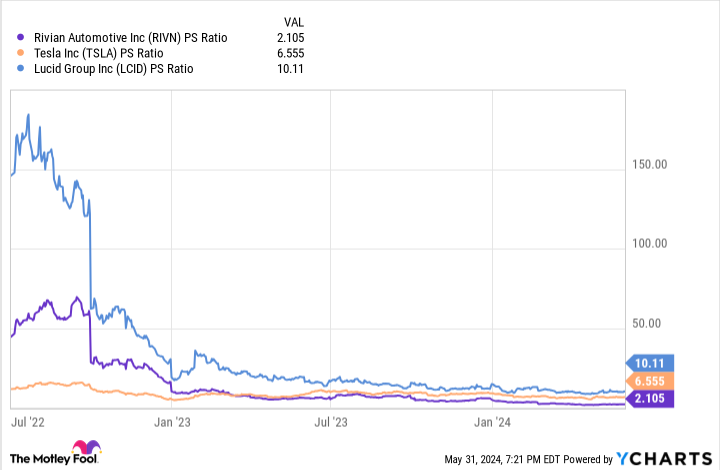Click the Jul '23 x-axis label
720x470 pixels.
point(331,422)
